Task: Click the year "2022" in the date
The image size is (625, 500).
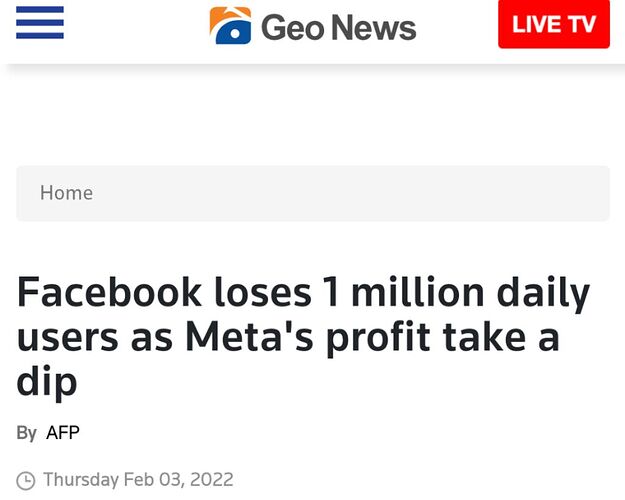Action: pyautogui.click(x=211, y=480)
